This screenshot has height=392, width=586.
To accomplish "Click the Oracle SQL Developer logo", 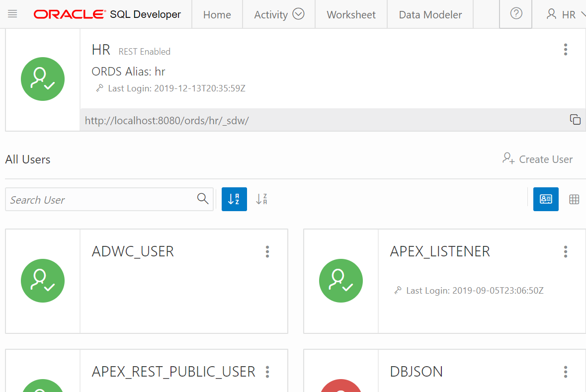I will point(107,14).
